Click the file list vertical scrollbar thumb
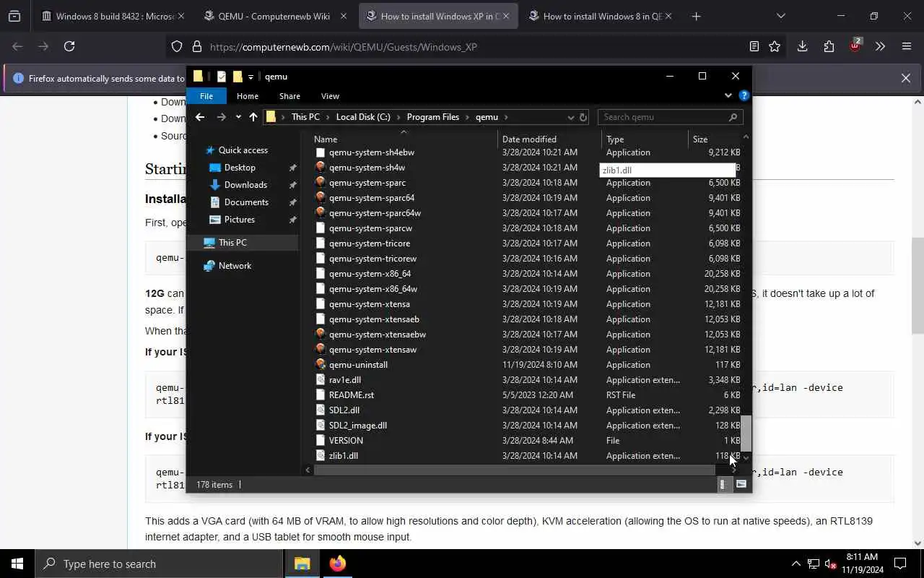 (746, 433)
